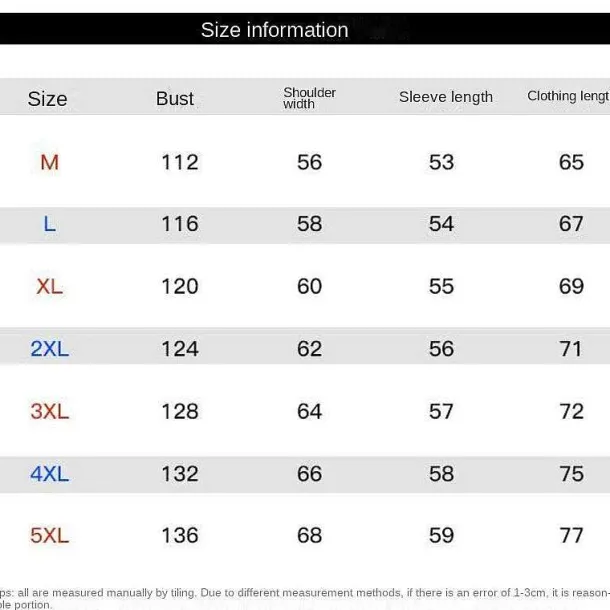This screenshot has height=610, width=610.
Task: Click bust value 112 for size M
Action: (x=180, y=162)
